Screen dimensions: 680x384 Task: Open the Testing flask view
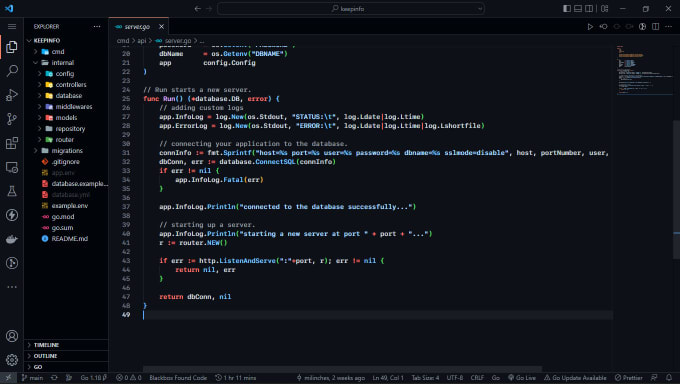(x=12, y=191)
